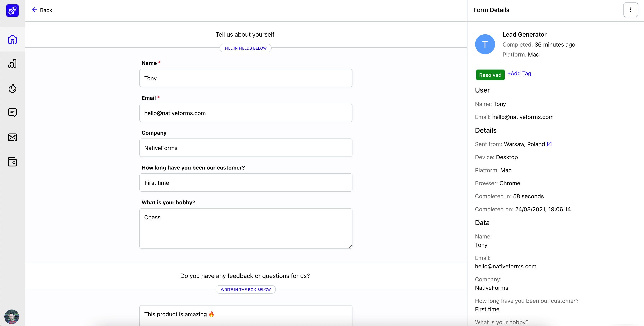This screenshot has width=644, height=326.
Task: Open the customer duration dropdown showing First time
Action: point(246,183)
